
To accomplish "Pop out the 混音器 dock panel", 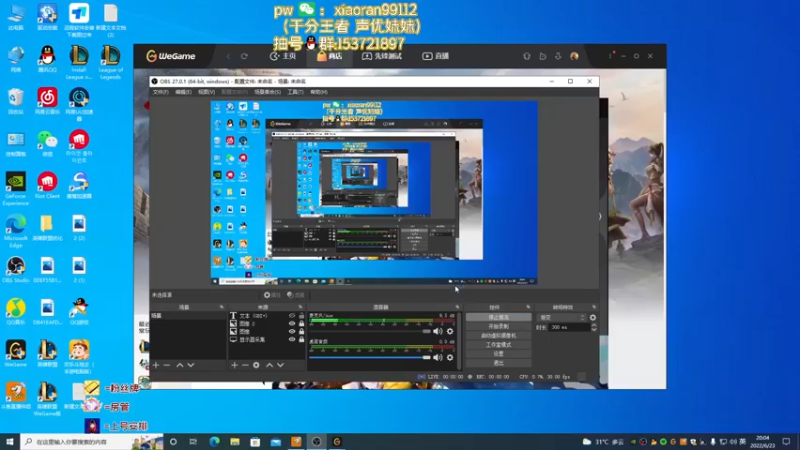I will coord(457,307).
